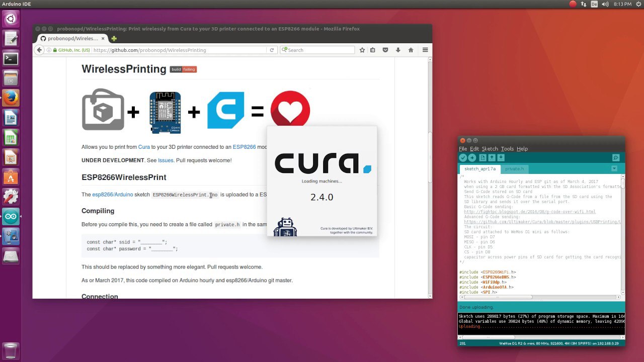
Task: Click the Open sketch up-arrow icon
Action: pyautogui.click(x=492, y=158)
